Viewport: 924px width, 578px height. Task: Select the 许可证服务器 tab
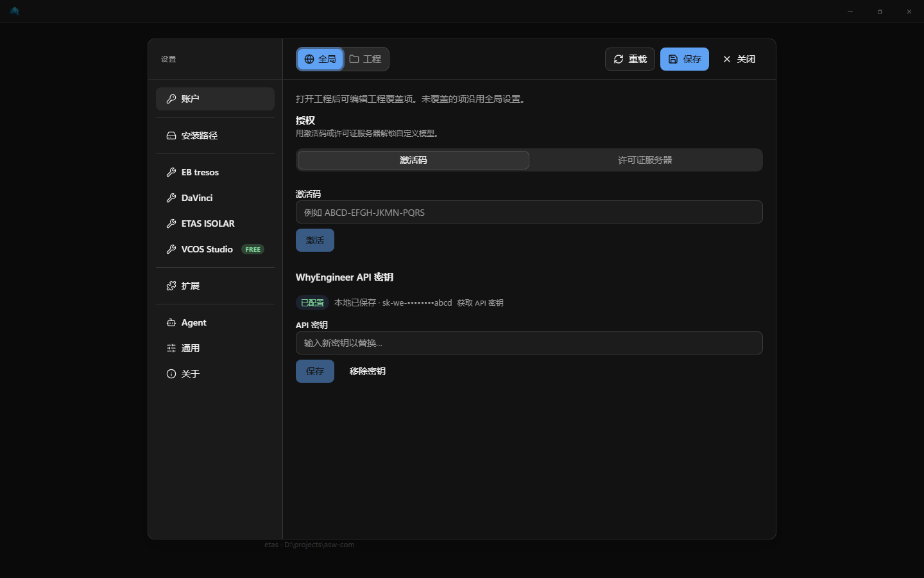[x=645, y=160]
